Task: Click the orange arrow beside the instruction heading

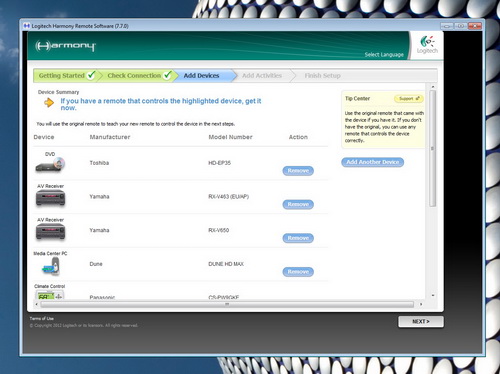Action: [49, 103]
